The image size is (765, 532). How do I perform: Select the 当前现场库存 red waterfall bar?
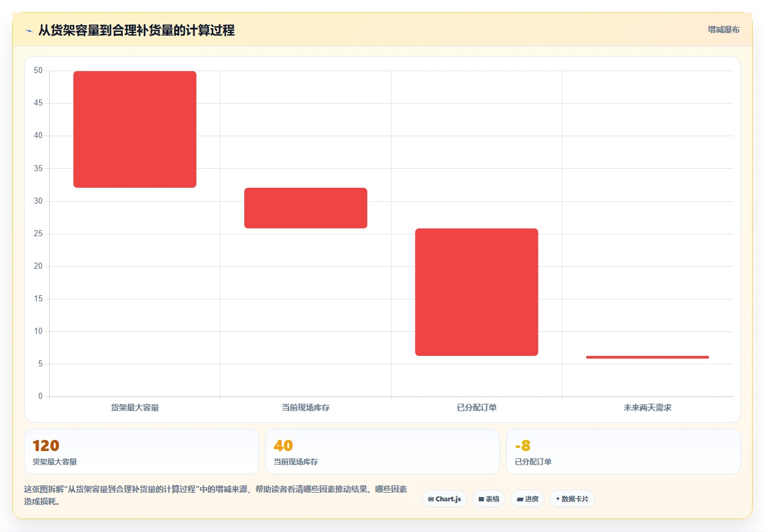tap(306, 208)
